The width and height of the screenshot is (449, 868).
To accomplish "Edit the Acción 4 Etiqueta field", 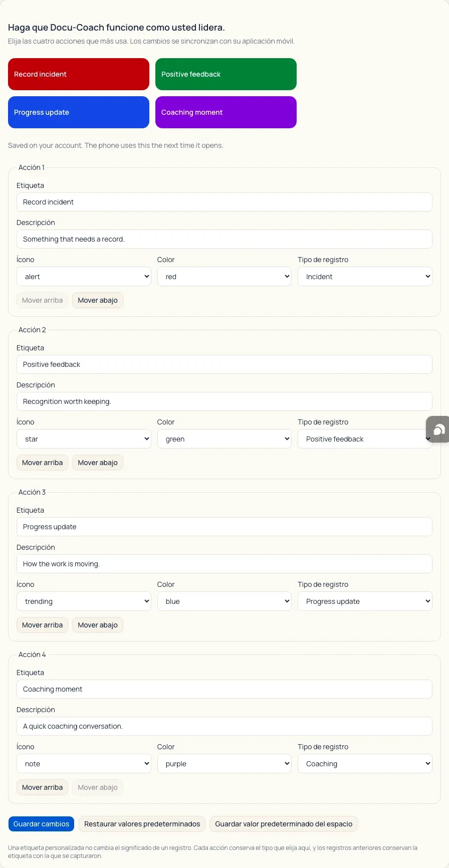I will pos(224,689).
